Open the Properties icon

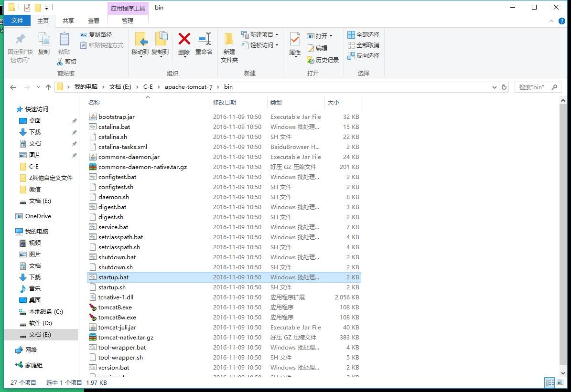coord(295,39)
